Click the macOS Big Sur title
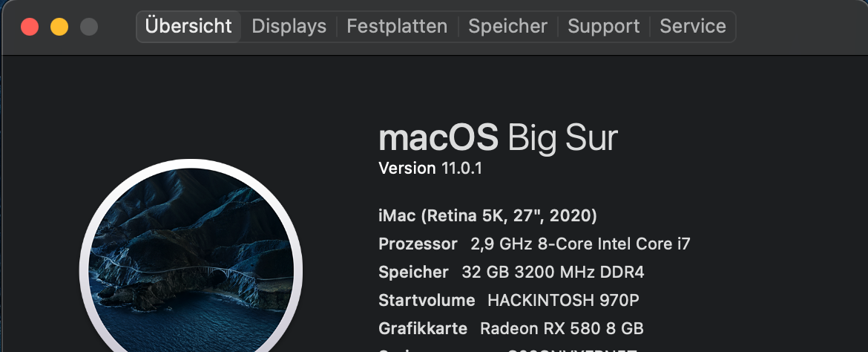The width and height of the screenshot is (868, 352). 498,138
